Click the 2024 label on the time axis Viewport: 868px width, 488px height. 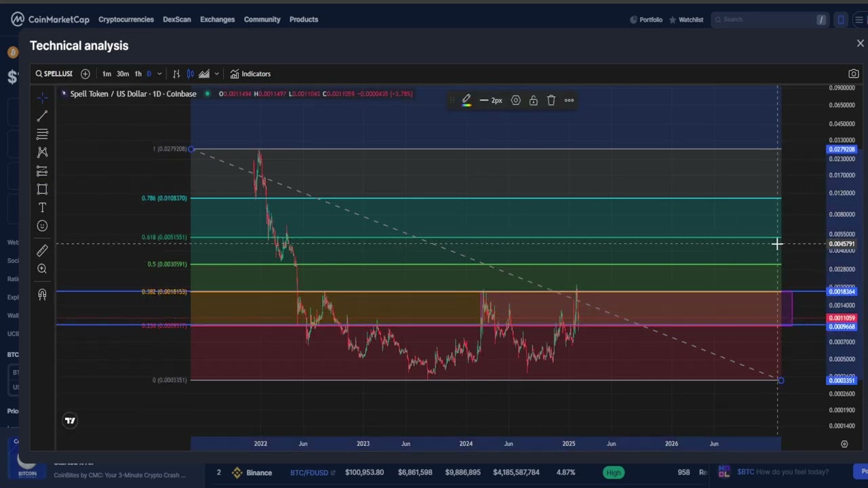click(466, 444)
